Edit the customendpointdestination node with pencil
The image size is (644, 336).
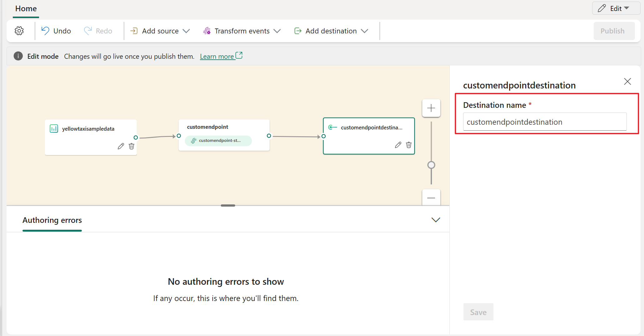398,145
